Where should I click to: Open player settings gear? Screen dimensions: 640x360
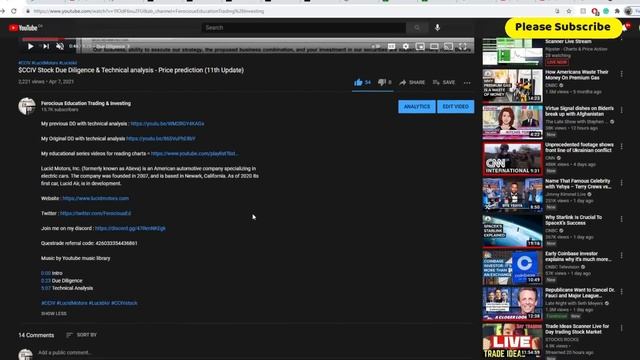pyautogui.click(x=406, y=47)
